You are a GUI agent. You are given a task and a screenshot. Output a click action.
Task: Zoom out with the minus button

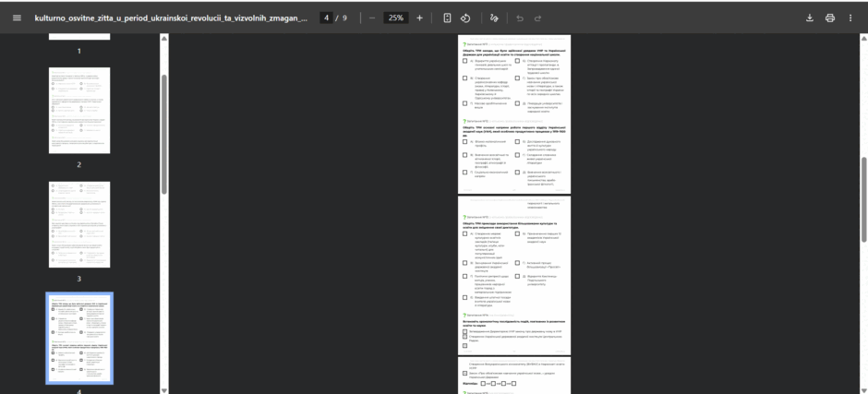pos(372,18)
